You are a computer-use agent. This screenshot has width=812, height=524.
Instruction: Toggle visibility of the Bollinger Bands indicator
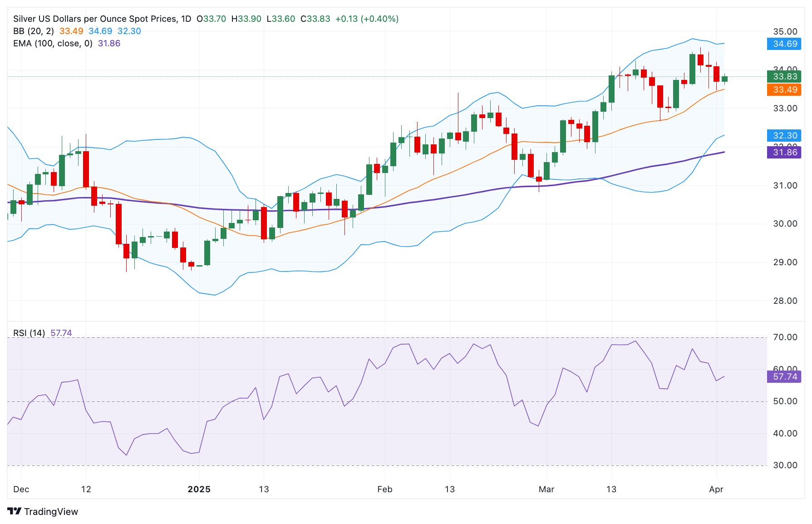tap(33, 31)
